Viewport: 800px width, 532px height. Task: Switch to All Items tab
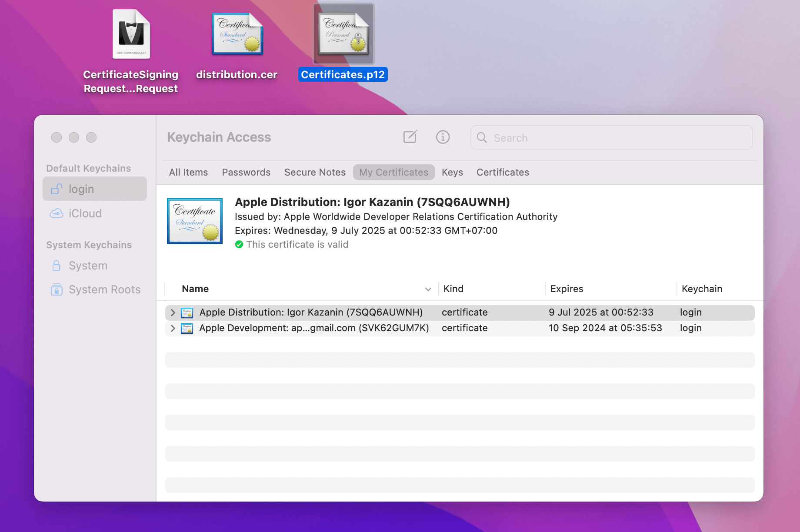coord(188,172)
